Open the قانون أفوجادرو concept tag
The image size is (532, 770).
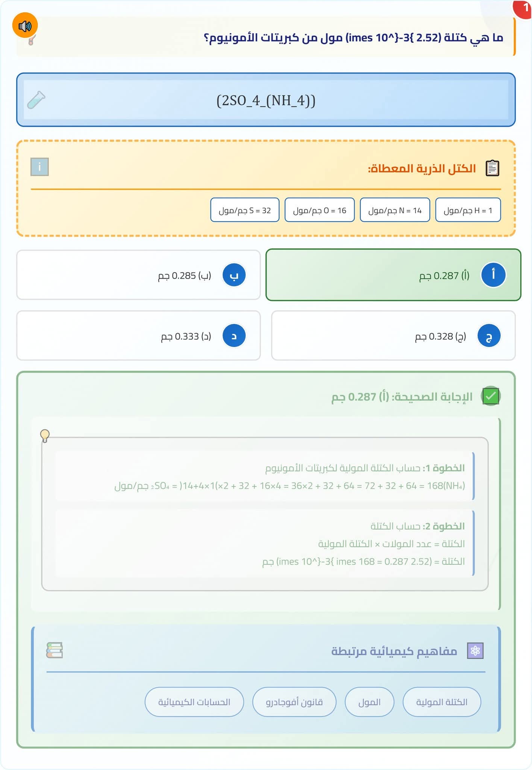294,702
